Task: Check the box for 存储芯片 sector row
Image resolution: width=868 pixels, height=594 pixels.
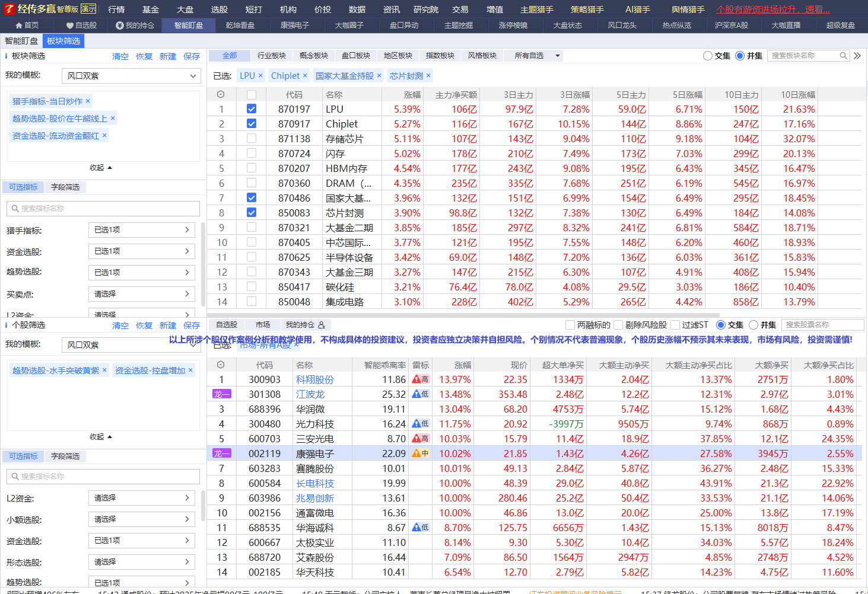Action: coord(252,139)
